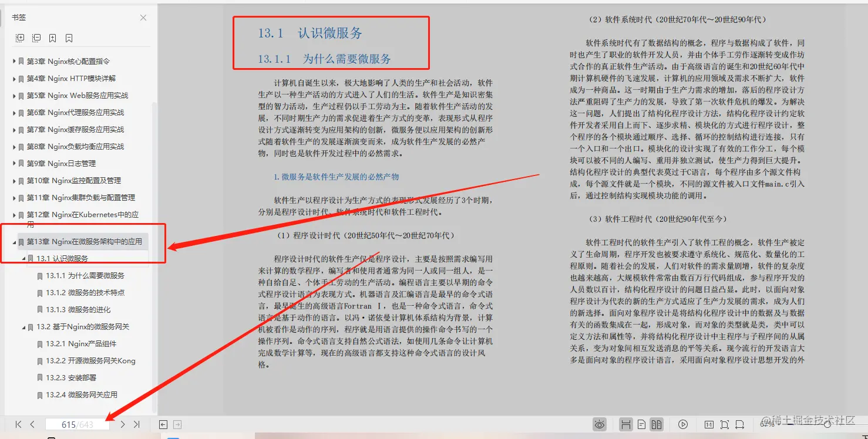This screenshot has width=868, height=439.
Task: Switch to double page layout
Action: [x=657, y=424]
